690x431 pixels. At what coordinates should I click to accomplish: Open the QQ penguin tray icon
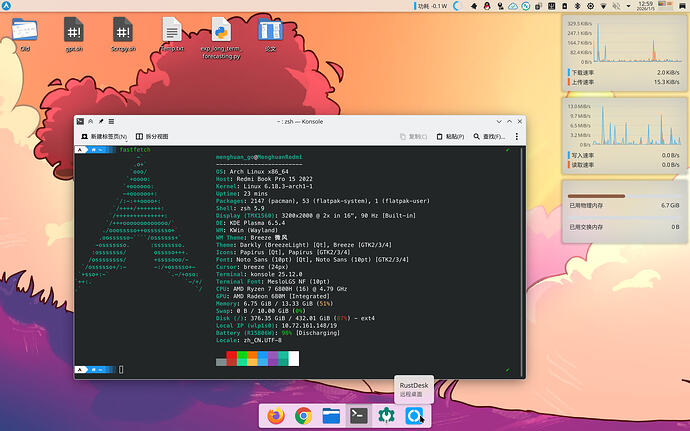487,6
